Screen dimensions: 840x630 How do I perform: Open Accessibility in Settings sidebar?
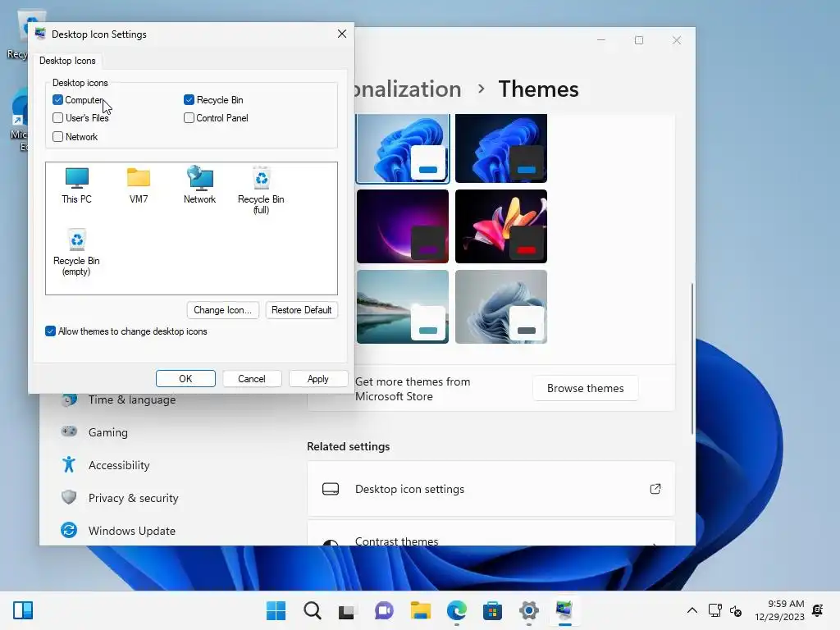pos(118,465)
